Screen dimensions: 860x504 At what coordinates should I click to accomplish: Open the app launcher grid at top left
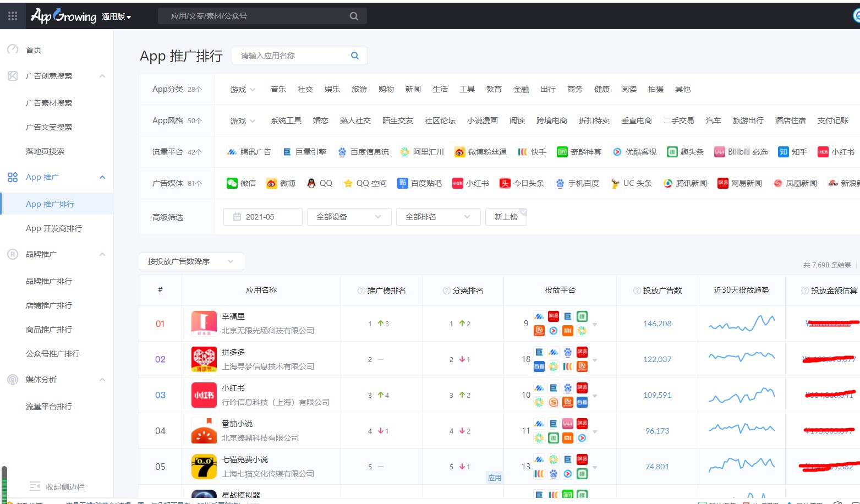12,15
